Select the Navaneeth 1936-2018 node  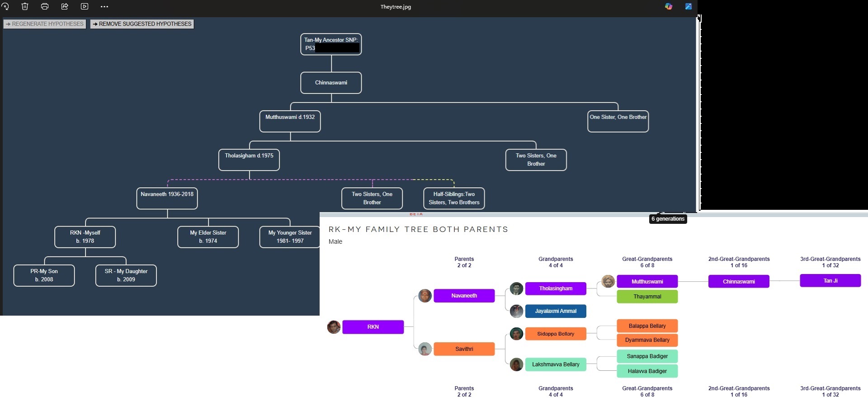click(167, 199)
